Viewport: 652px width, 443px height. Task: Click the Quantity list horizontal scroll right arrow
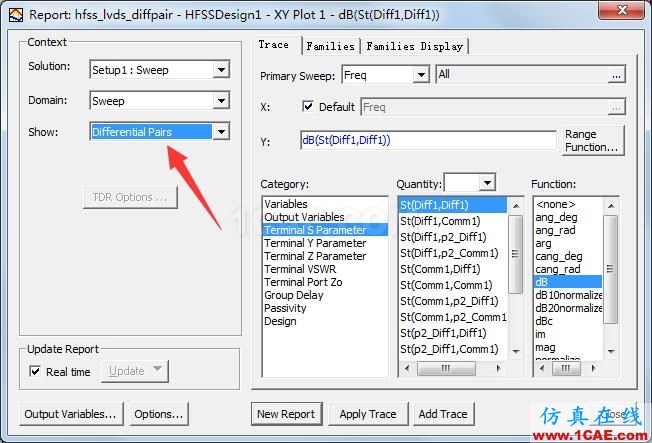coord(498,368)
